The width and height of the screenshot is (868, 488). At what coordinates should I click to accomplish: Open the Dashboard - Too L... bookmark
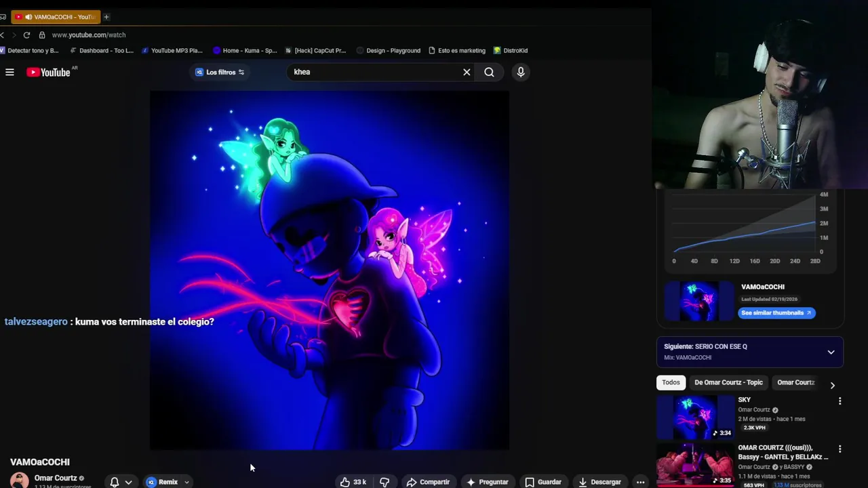102,51
